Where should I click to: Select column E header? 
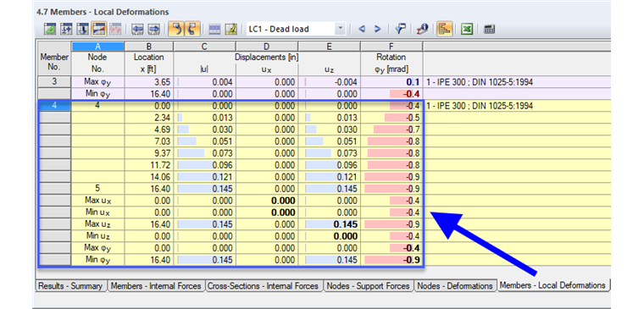329,47
